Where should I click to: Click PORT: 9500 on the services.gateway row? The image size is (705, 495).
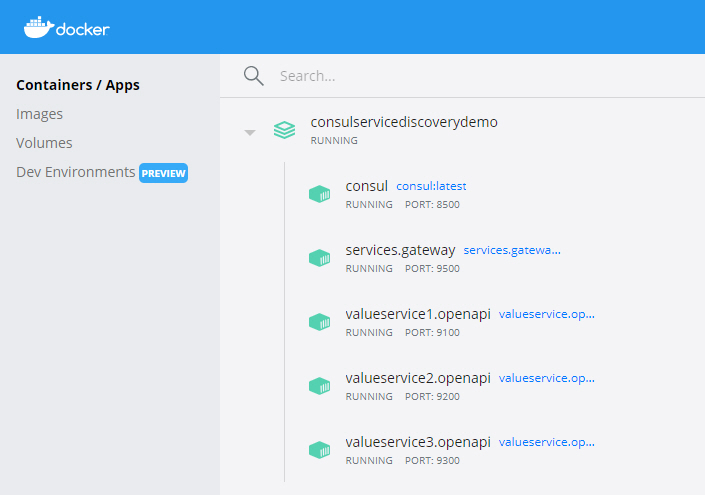tap(432, 268)
